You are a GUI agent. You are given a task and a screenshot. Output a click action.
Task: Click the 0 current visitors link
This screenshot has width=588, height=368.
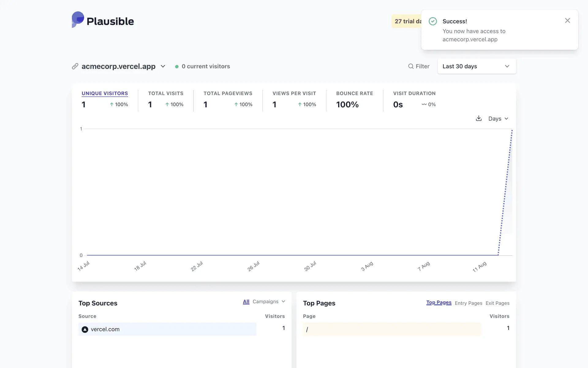tap(205, 66)
